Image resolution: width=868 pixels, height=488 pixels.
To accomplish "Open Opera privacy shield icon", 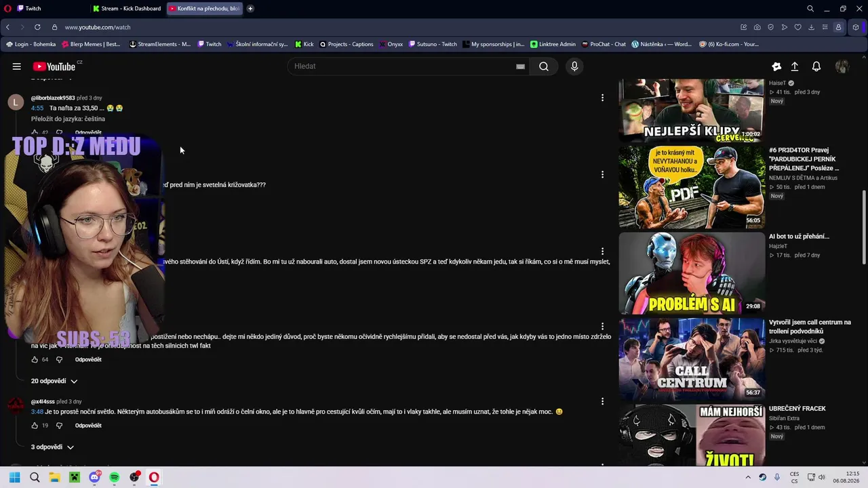I will click(770, 27).
